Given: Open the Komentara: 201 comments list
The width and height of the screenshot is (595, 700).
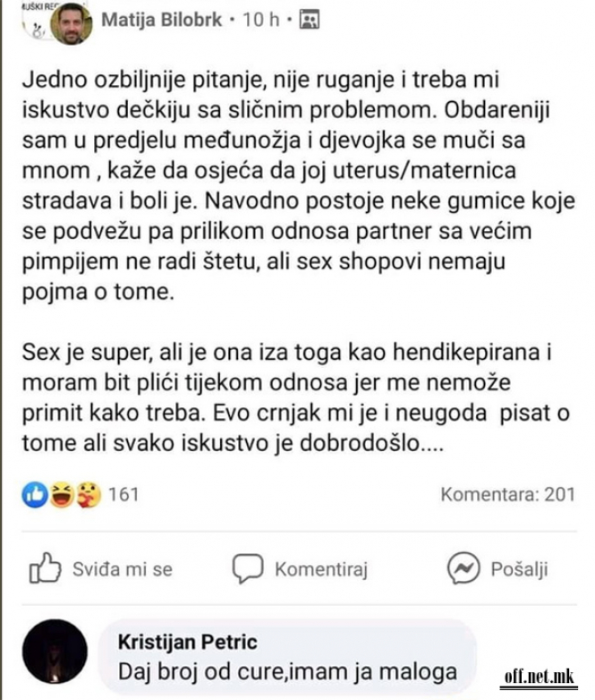Looking at the screenshot, I should click(508, 496).
